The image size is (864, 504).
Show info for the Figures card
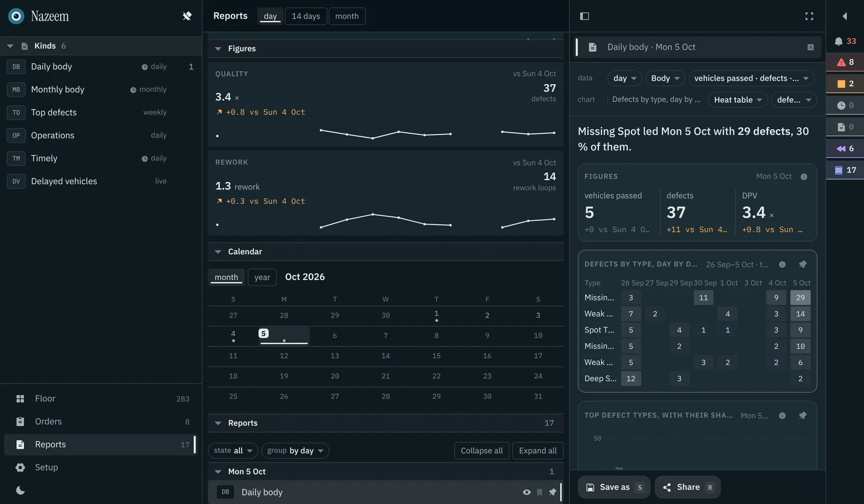click(x=804, y=176)
